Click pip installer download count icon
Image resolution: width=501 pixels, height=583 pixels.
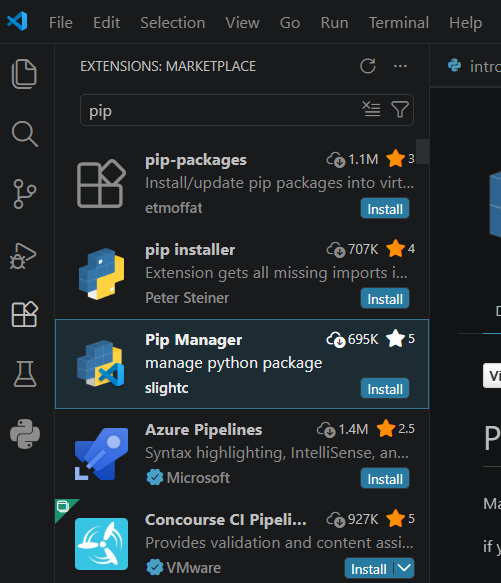pos(336,249)
